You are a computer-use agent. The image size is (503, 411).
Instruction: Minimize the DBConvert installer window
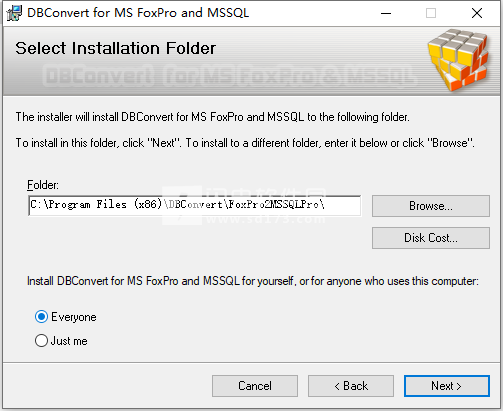pyautogui.click(x=386, y=13)
